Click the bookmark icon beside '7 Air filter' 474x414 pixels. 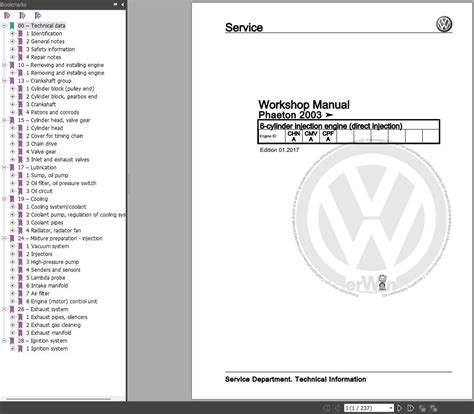20,293
